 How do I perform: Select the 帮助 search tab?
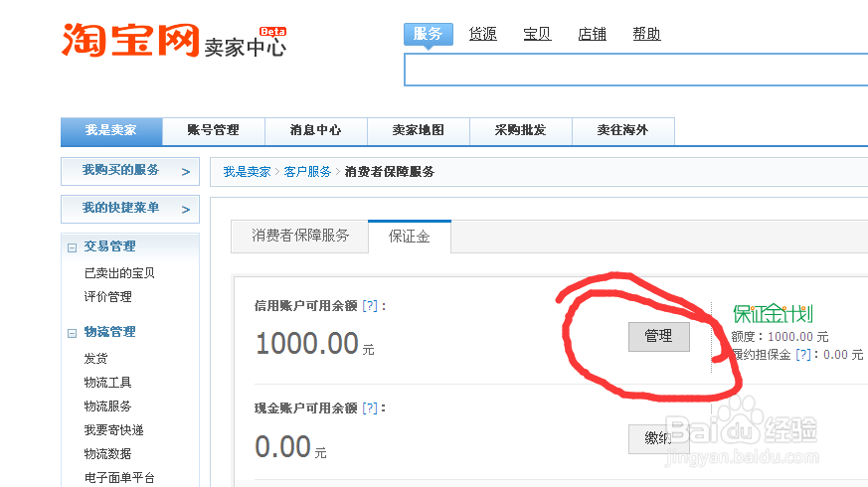[646, 34]
